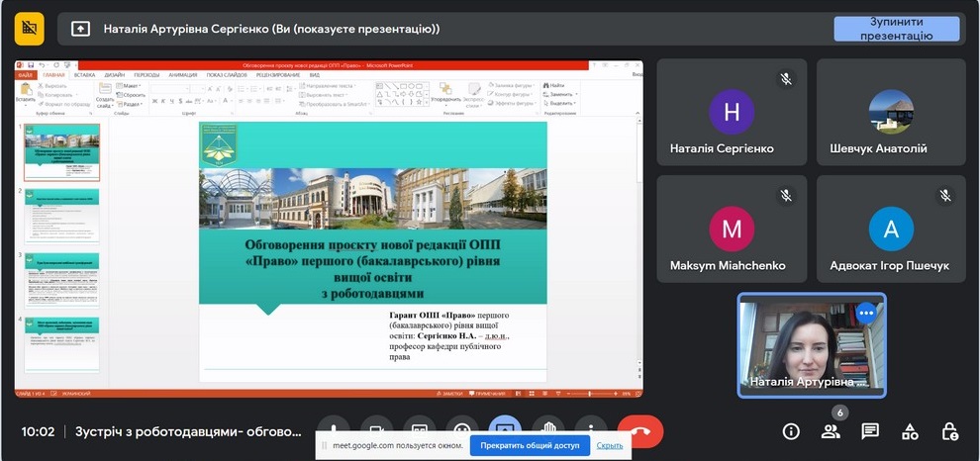Select slide 4 thumbnail in PowerPoint
Image resolution: width=980 pixels, height=461 pixels.
click(x=62, y=345)
